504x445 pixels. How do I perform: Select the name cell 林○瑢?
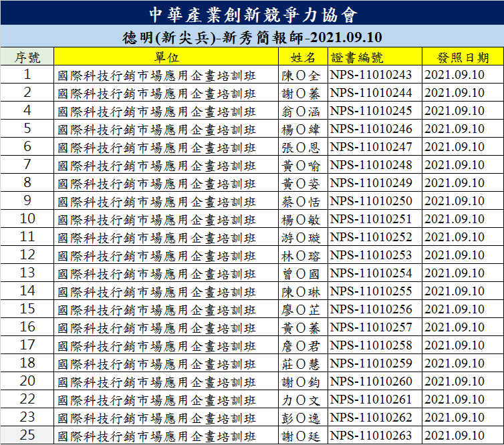[x=301, y=255]
